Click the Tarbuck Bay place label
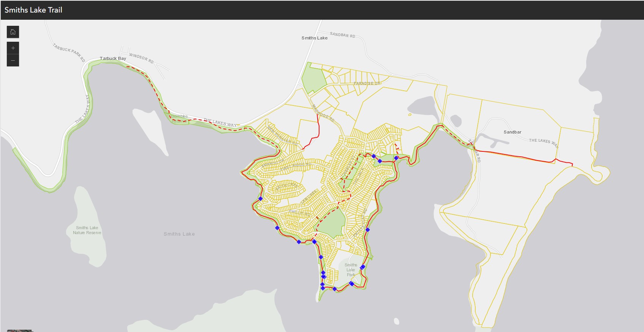Viewport: 644px width, 332px height. click(113, 58)
